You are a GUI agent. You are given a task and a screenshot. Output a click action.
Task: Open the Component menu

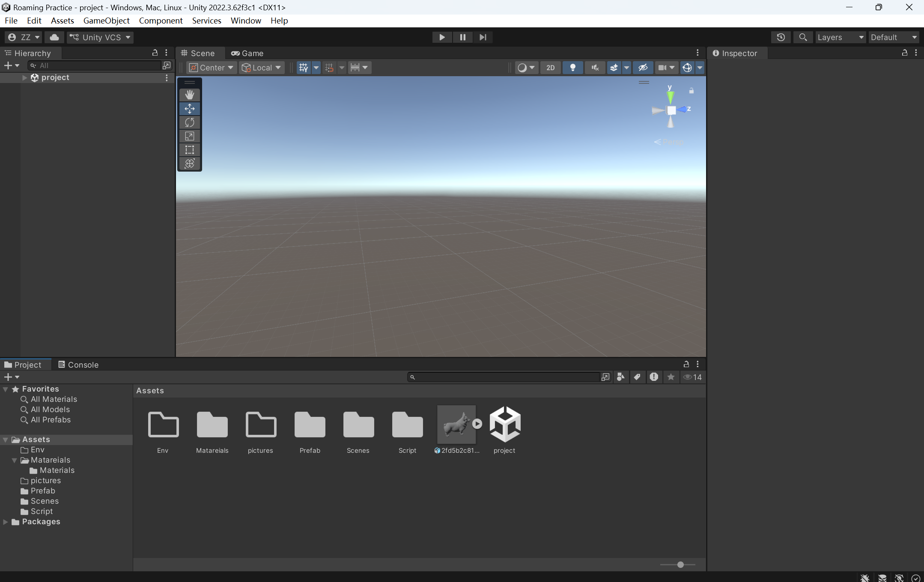point(161,21)
